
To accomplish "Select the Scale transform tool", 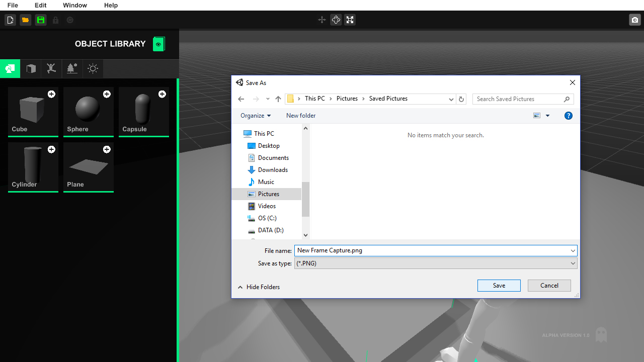I will pos(350,20).
